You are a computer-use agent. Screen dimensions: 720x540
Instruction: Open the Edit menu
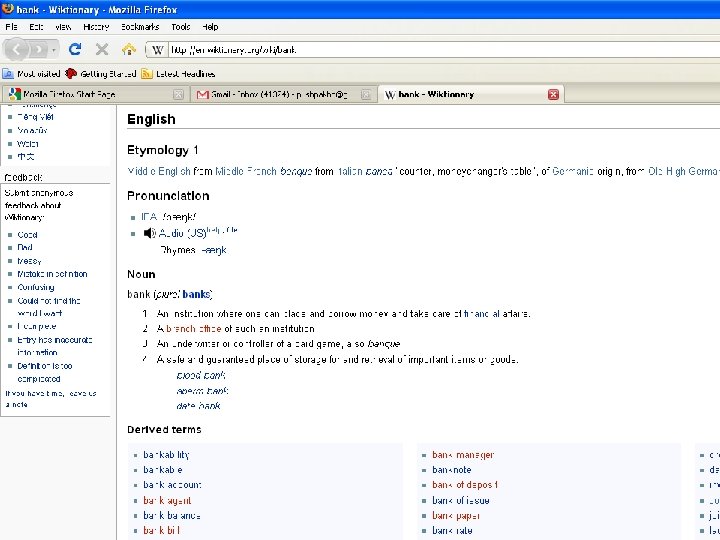pyautogui.click(x=36, y=27)
